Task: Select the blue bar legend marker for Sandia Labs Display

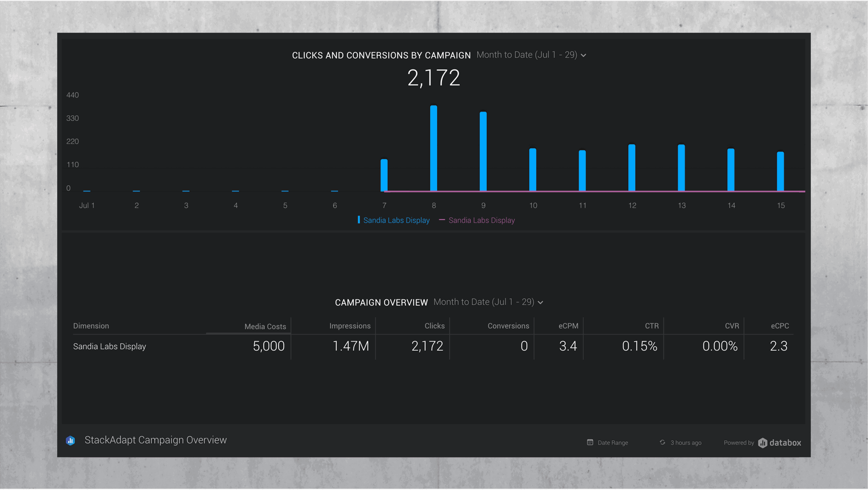Action: pos(359,220)
